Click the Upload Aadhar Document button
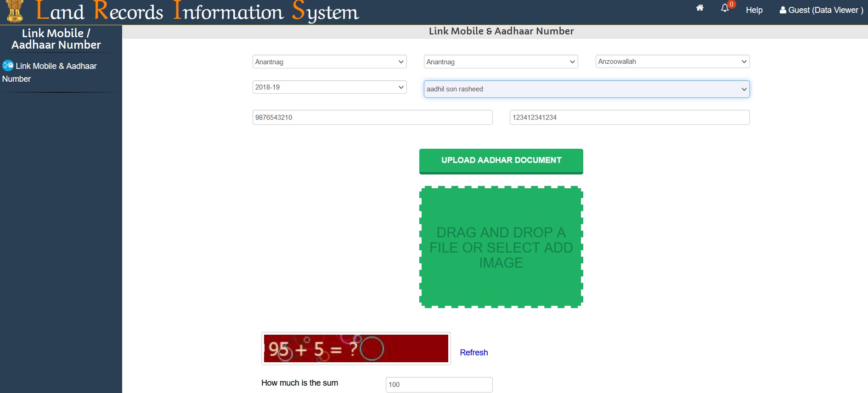The image size is (868, 393). pos(501,161)
